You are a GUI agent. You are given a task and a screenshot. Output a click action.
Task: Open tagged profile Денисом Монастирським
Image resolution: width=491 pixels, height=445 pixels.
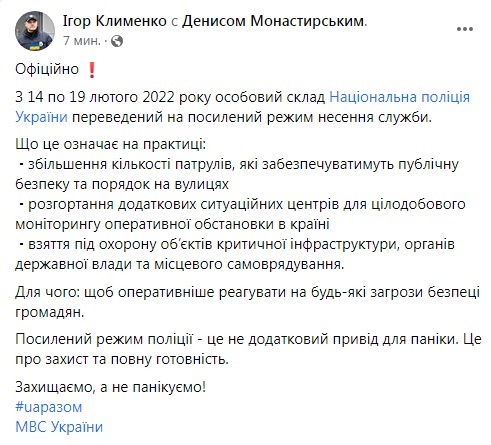(x=274, y=21)
